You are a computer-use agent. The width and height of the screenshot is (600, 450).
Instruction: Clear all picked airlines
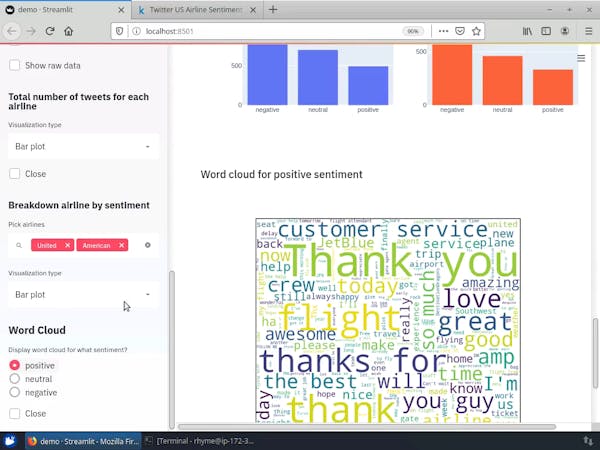pos(148,245)
